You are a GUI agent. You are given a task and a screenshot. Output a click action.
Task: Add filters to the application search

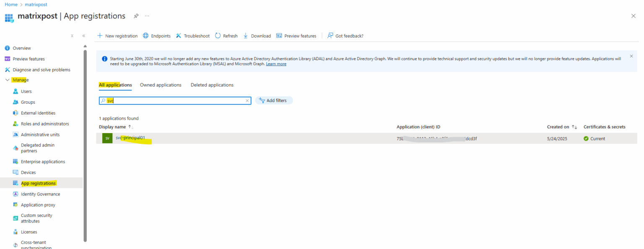pos(274,100)
